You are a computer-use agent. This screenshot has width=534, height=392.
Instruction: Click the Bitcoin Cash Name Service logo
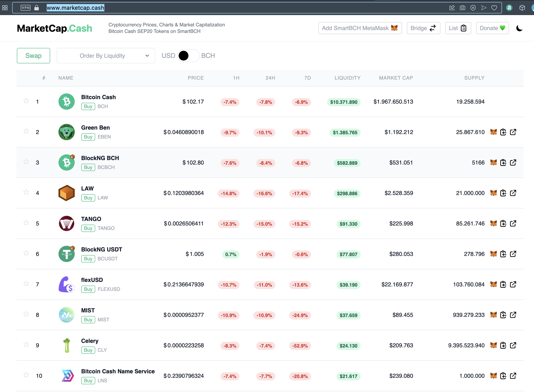(x=68, y=376)
